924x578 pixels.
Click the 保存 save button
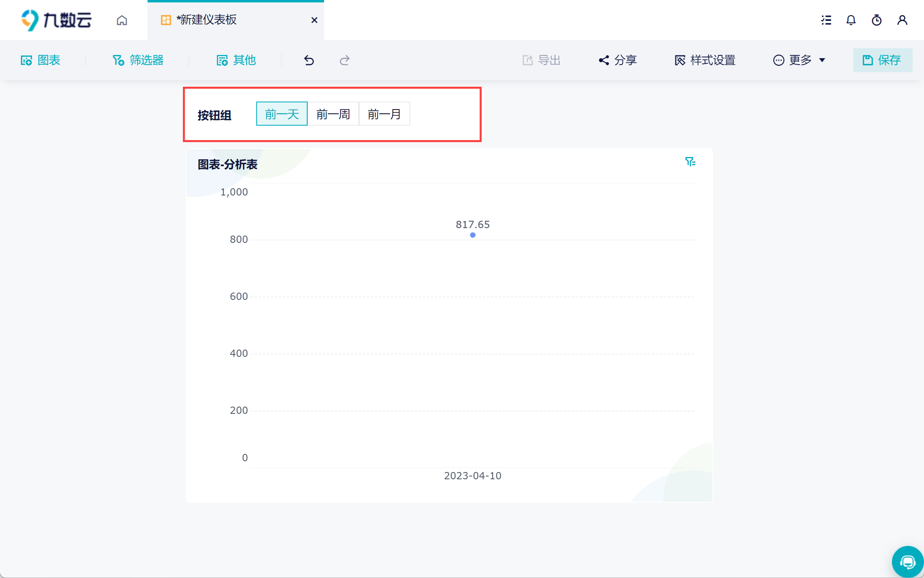(x=883, y=60)
